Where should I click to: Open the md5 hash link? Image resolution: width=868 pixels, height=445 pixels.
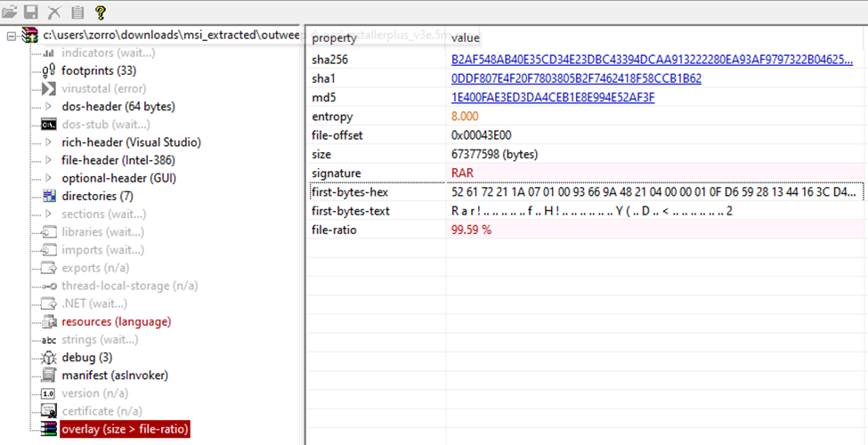[x=553, y=98]
